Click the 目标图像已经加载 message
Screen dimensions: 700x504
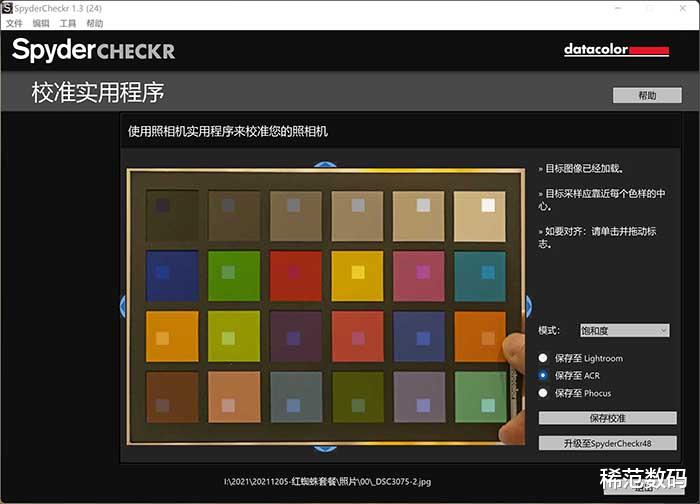point(580,169)
